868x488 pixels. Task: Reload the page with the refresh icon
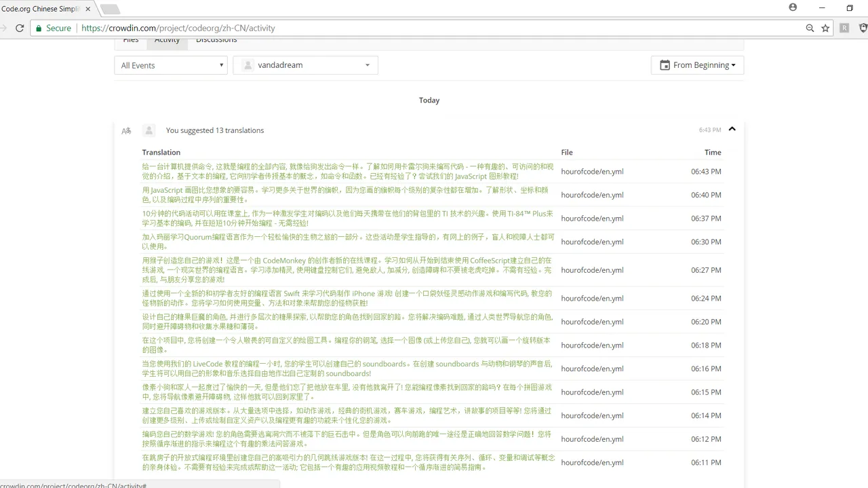pos(20,28)
